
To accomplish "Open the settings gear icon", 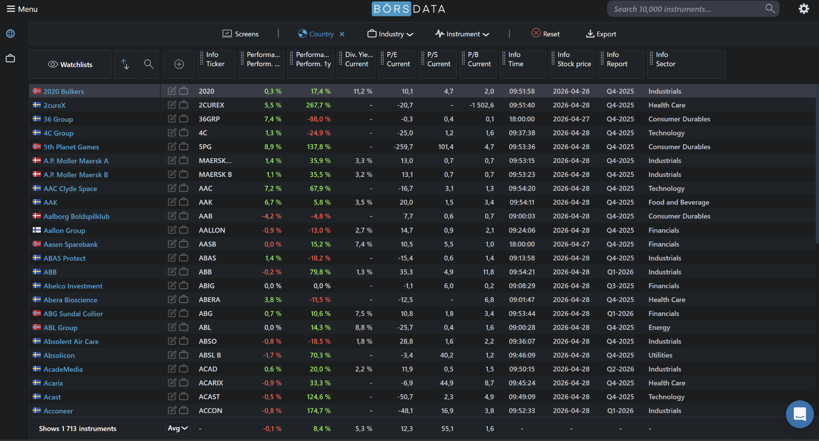I will [x=803, y=9].
